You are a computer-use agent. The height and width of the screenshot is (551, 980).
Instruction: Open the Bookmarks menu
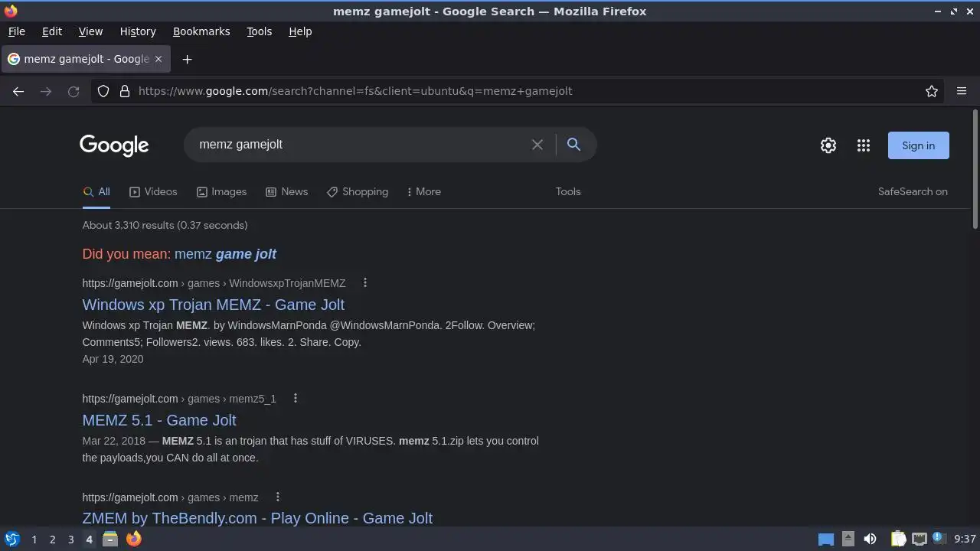click(x=201, y=31)
